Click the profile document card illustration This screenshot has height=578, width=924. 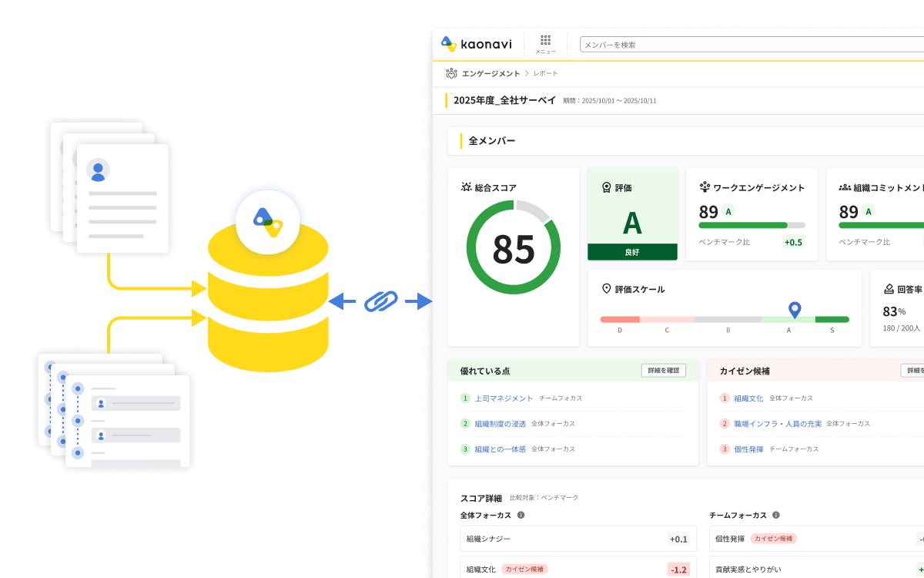tap(122, 198)
